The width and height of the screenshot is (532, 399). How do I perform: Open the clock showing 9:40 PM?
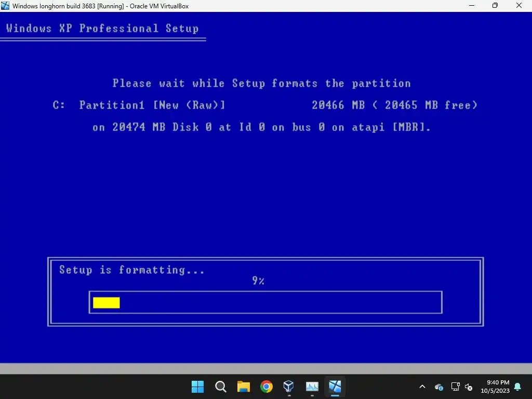point(495,387)
